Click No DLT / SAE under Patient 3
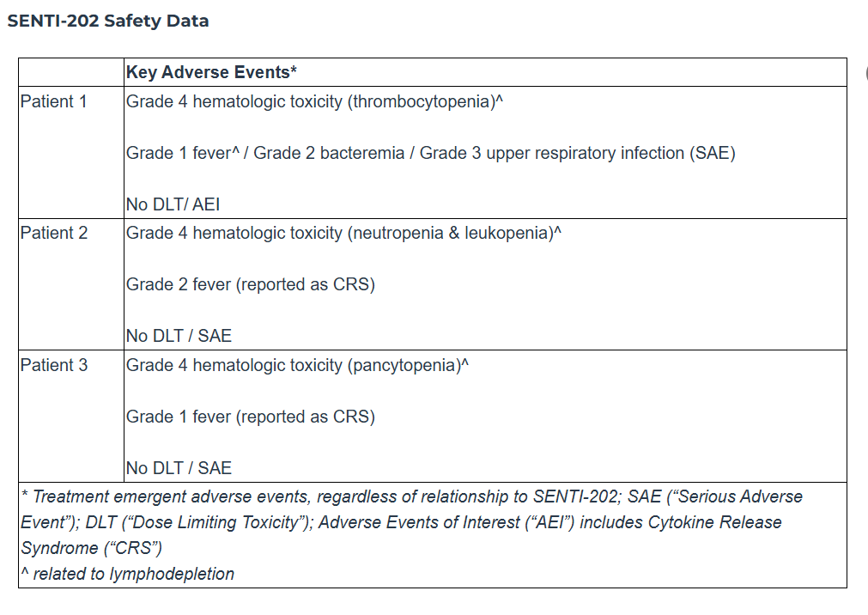Viewport: 868px width, 615px height. point(179,468)
